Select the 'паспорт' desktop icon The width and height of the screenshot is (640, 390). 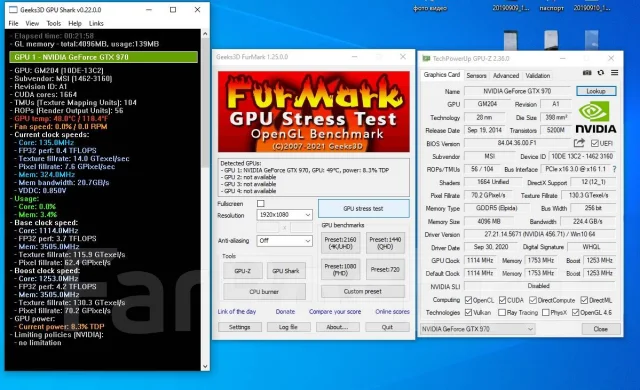pyautogui.click(x=551, y=8)
